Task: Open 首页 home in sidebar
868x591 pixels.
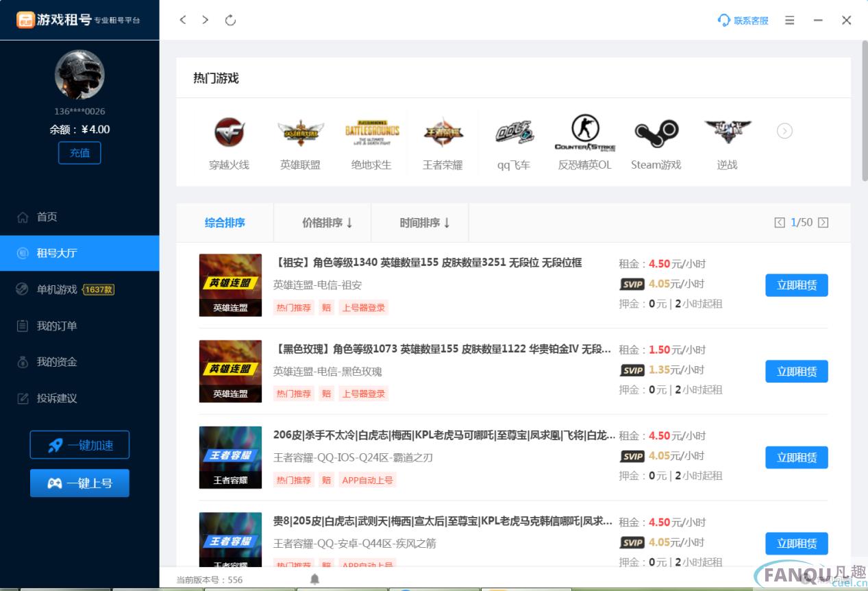Action: (79, 217)
